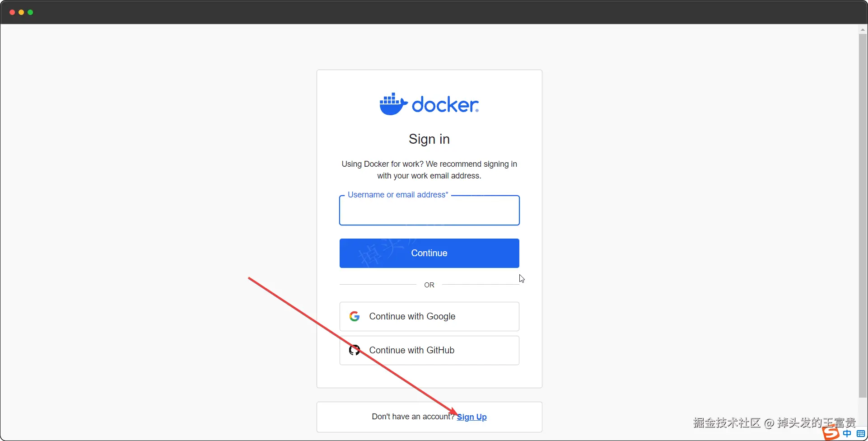Open the Sign Up link
868x441 pixels.
coord(471,417)
